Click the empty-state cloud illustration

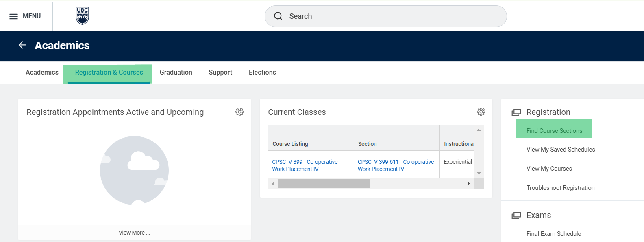[x=135, y=170]
